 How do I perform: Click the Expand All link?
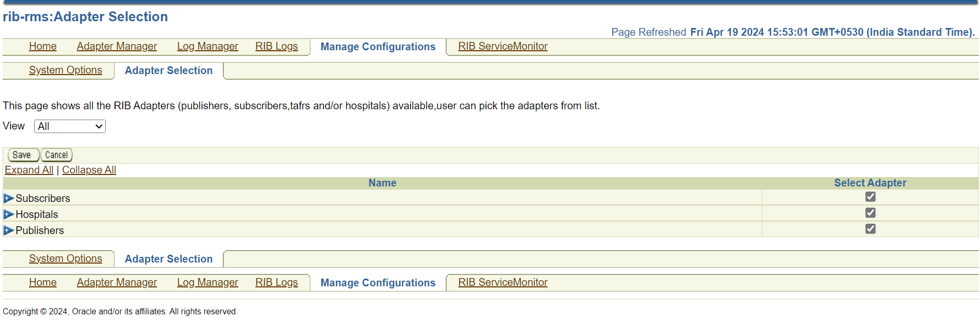[29, 169]
